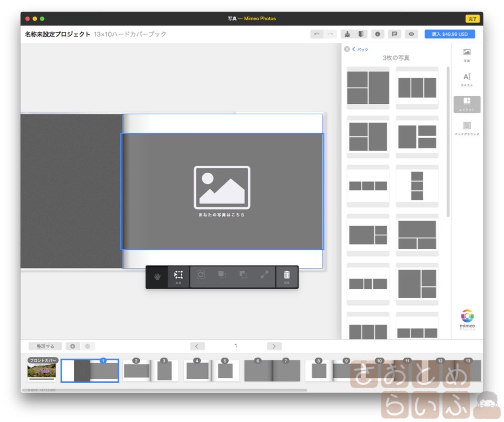Remove a page with the minus icon
This screenshot has width=504, height=422.
[x=88, y=346]
